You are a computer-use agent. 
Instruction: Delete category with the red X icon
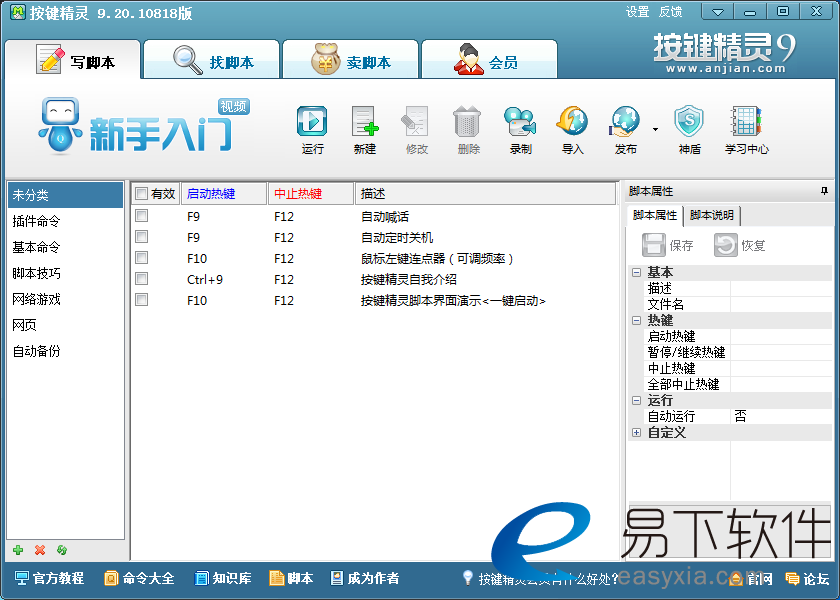click(40, 550)
